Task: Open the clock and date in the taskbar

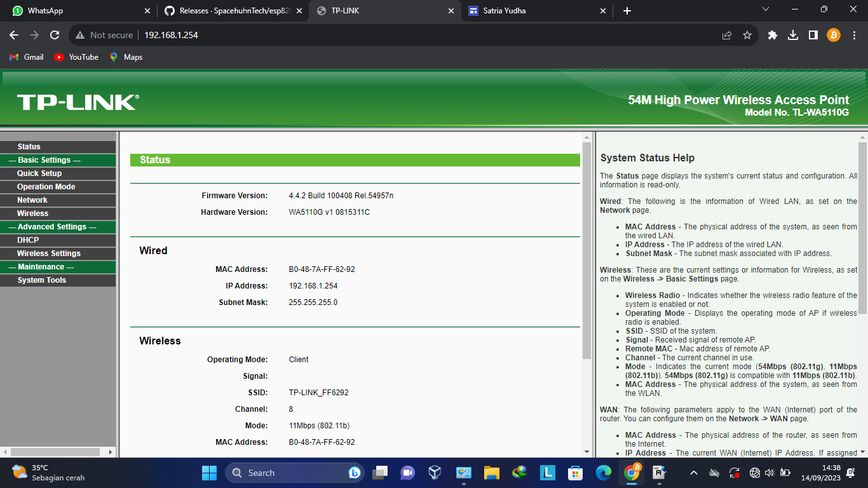Action: click(821, 473)
